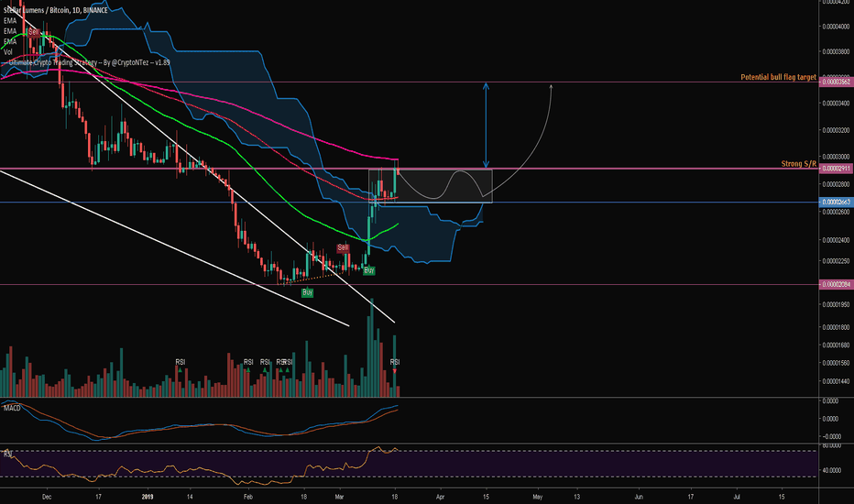This screenshot has width=854, height=504.
Task: Click the 0.00003800 price axis label
Action: tap(836, 52)
